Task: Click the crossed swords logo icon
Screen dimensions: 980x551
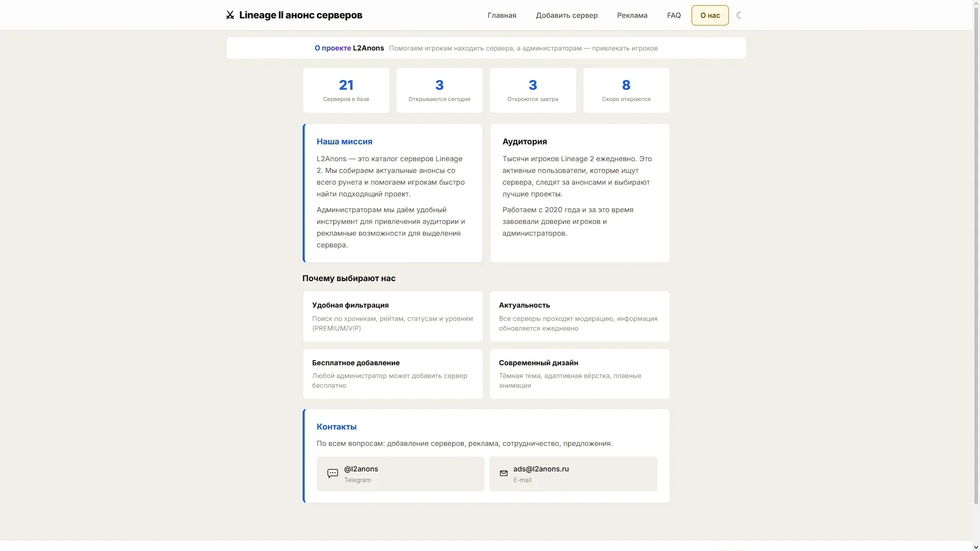Action: point(230,15)
